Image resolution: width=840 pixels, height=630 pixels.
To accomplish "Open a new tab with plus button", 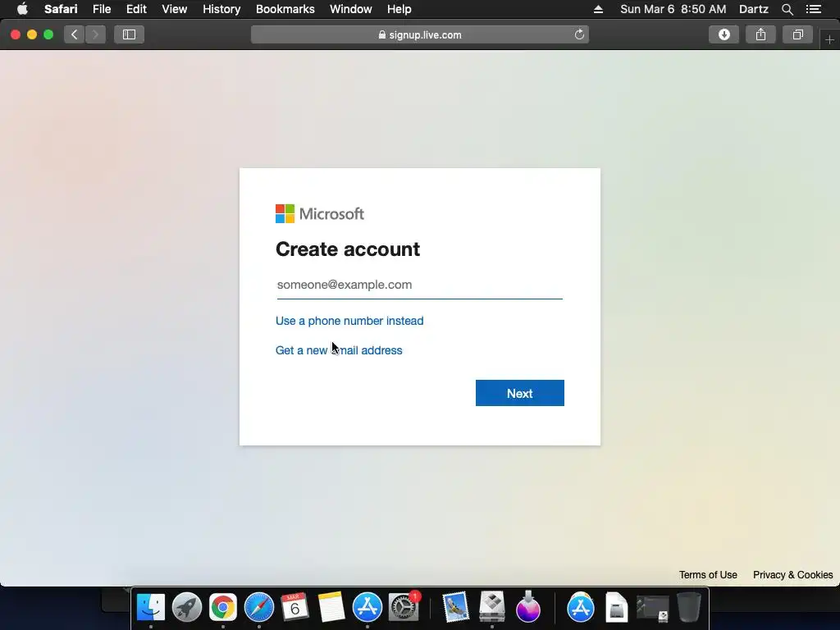I will coord(829,39).
